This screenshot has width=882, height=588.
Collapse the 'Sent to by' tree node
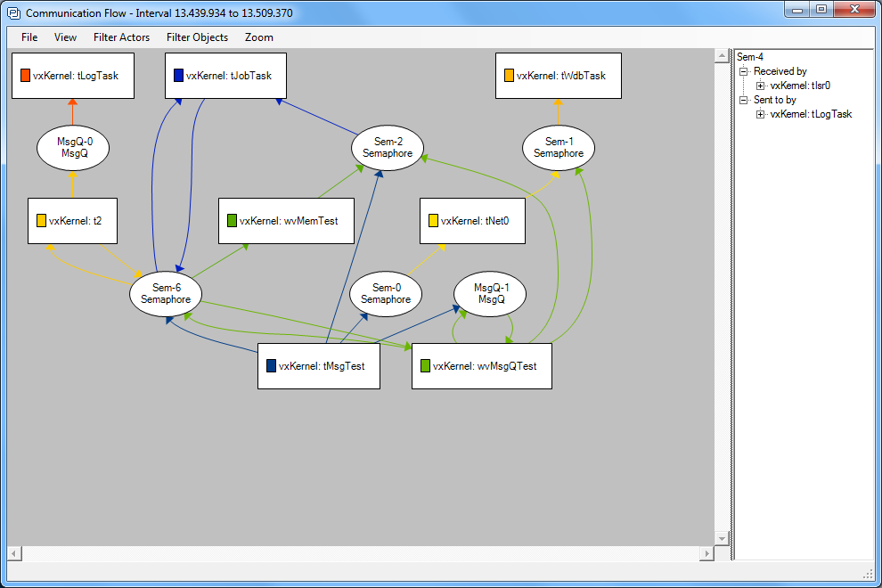pos(743,100)
